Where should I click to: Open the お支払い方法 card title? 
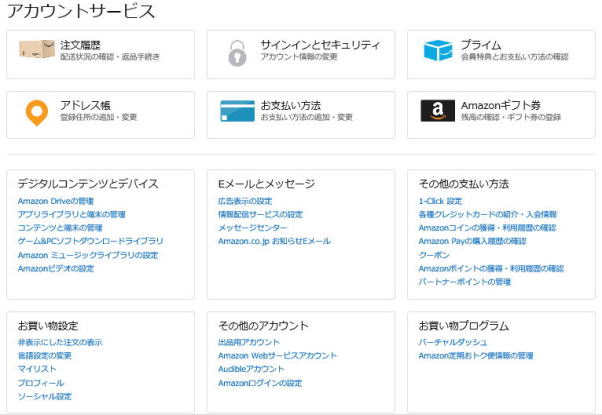291,105
